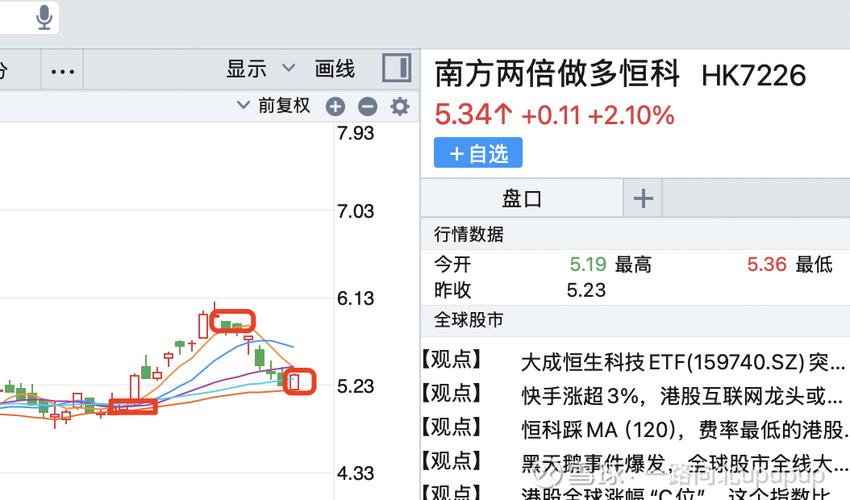Select the 画线 drawing tool
This screenshot has height=500, width=850.
pyautogui.click(x=334, y=69)
